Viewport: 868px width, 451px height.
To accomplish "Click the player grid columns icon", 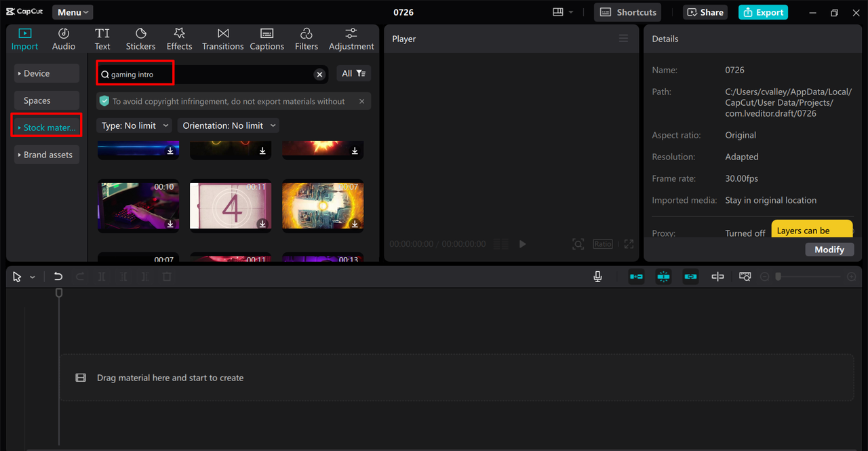I will click(x=500, y=244).
